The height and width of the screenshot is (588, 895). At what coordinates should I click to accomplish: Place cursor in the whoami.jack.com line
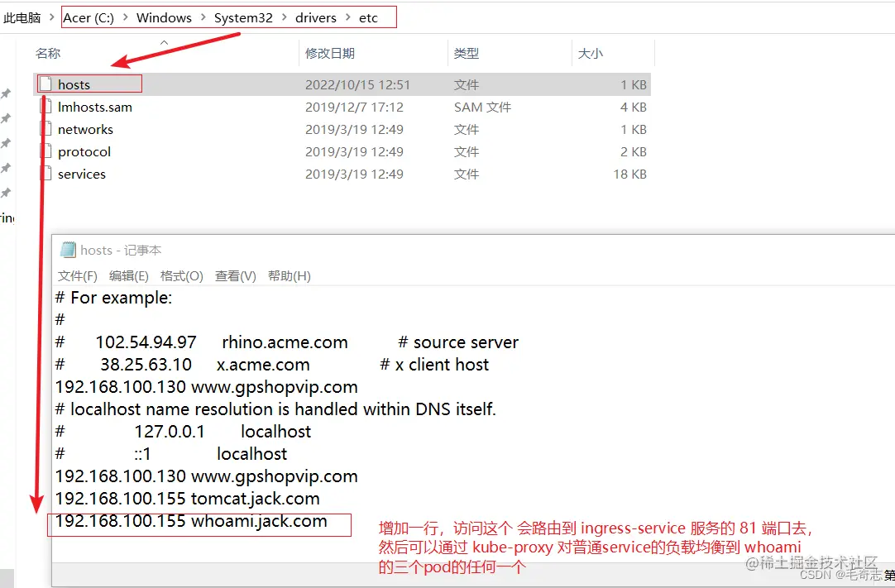click(191, 521)
